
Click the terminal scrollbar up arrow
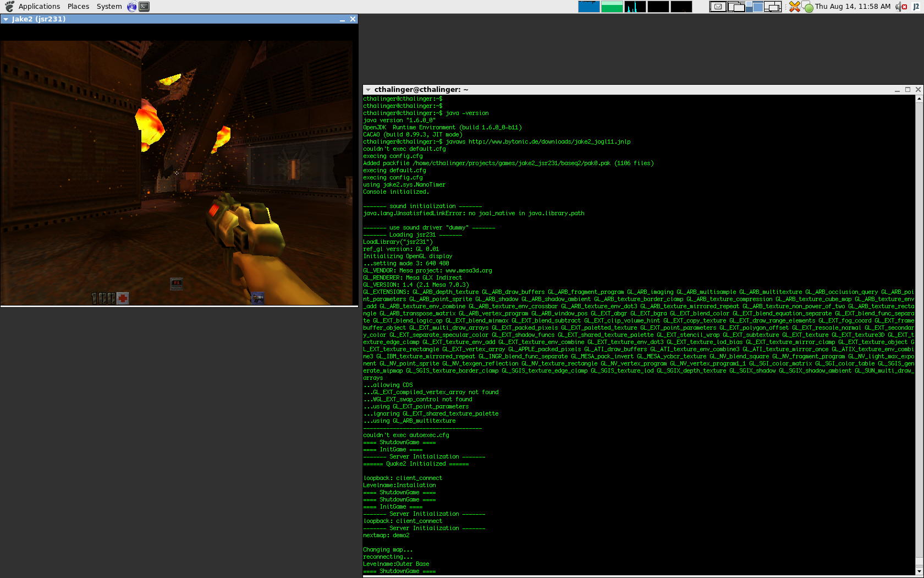pos(919,99)
